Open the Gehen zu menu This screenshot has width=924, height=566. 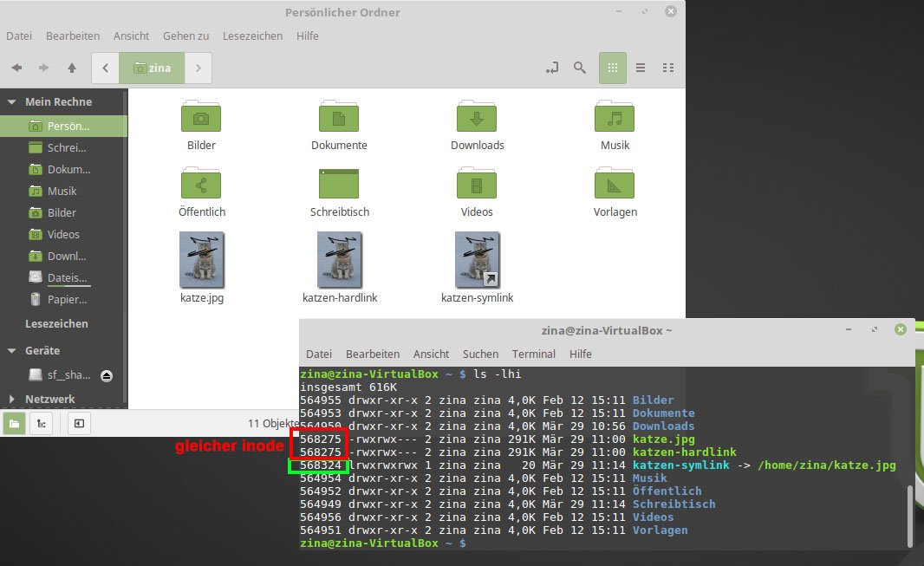(185, 36)
